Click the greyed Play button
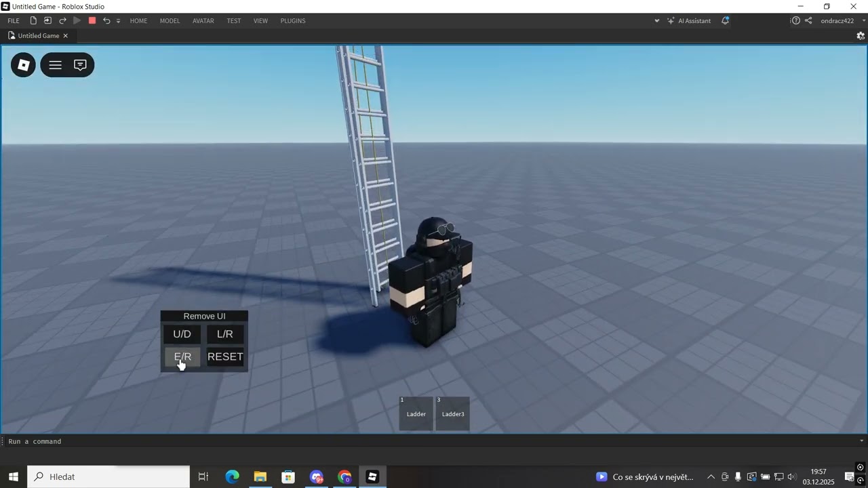 pos(77,21)
